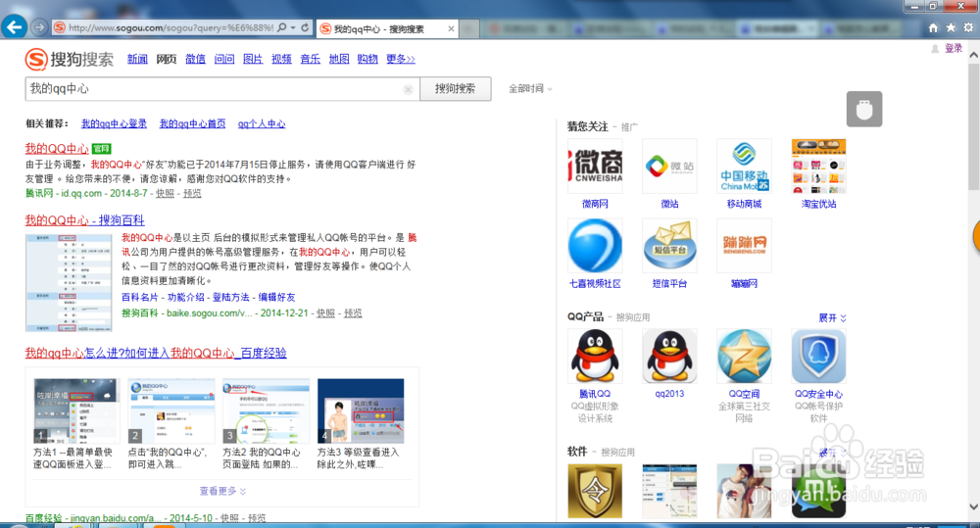Switch to the 图片 search category
Viewport: 980px width, 528px height.
[x=253, y=59]
